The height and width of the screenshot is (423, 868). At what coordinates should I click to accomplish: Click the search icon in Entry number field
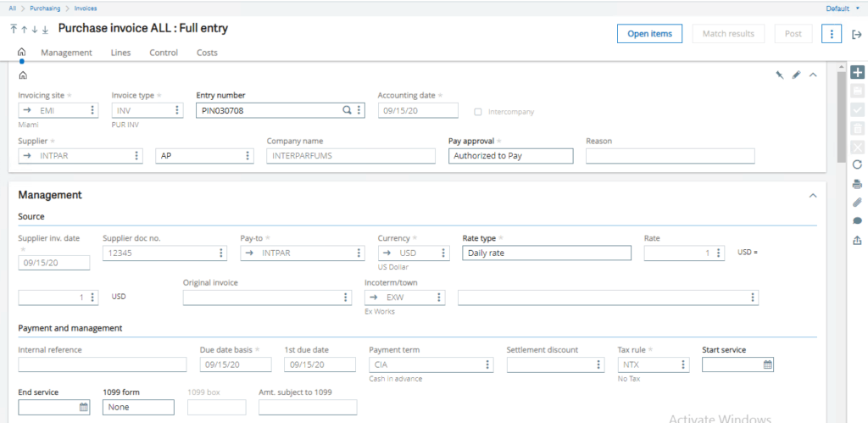click(347, 110)
